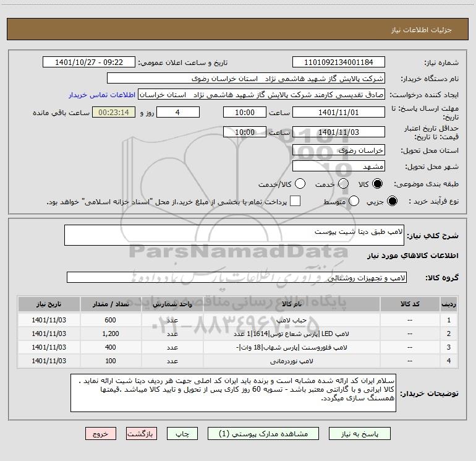Click the quantity cell 600

(111, 320)
